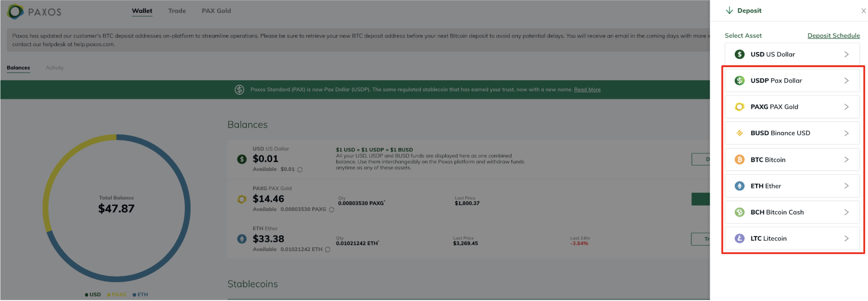Image resolution: width=868 pixels, height=301 pixels.
Task: Close the Deposit panel
Action: click(863, 11)
